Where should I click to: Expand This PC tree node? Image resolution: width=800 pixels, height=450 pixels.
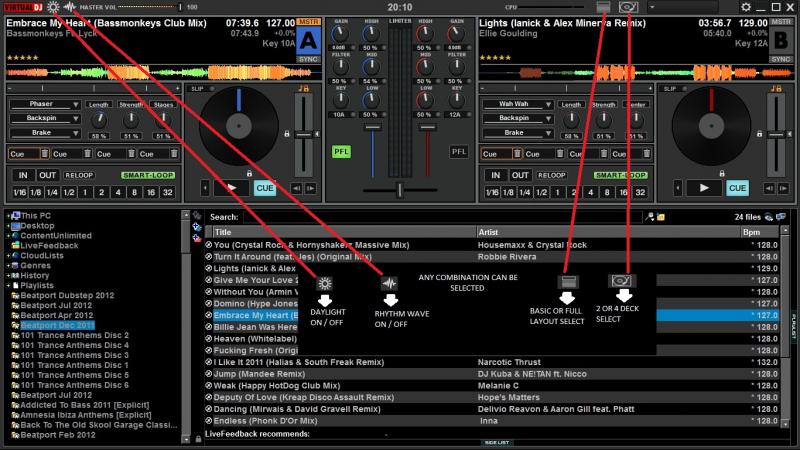[x=8, y=216]
